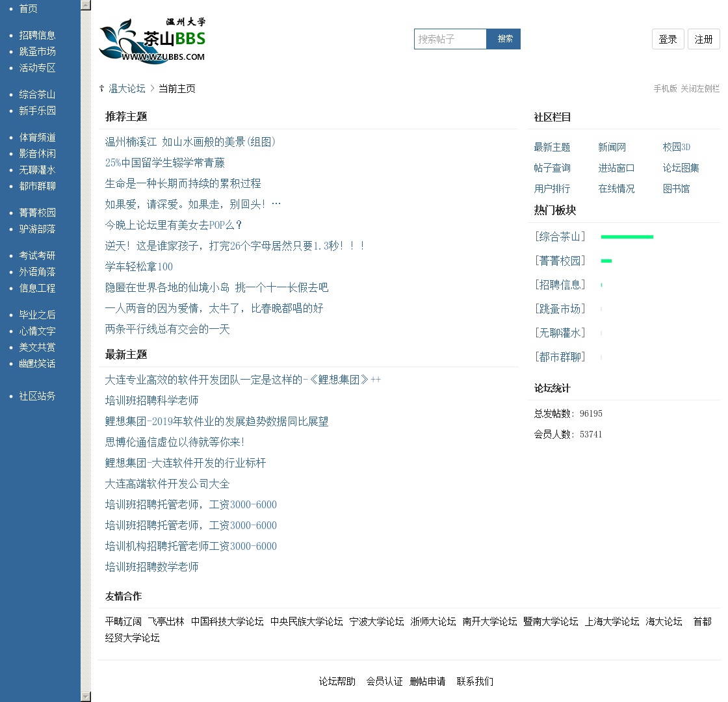Open 美文共赏 in the sidebar

tap(37, 347)
